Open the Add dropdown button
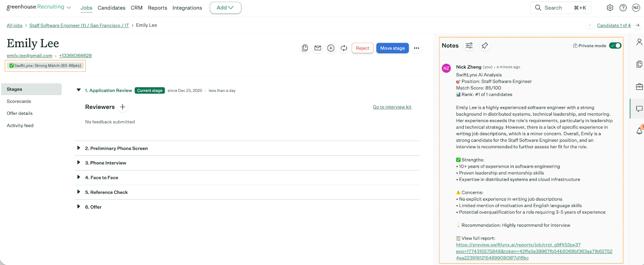The height and width of the screenshot is (265, 644). click(x=225, y=8)
